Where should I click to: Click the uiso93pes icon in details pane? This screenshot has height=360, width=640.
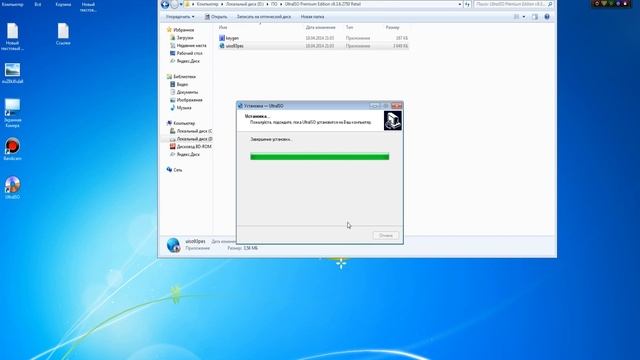click(173, 245)
